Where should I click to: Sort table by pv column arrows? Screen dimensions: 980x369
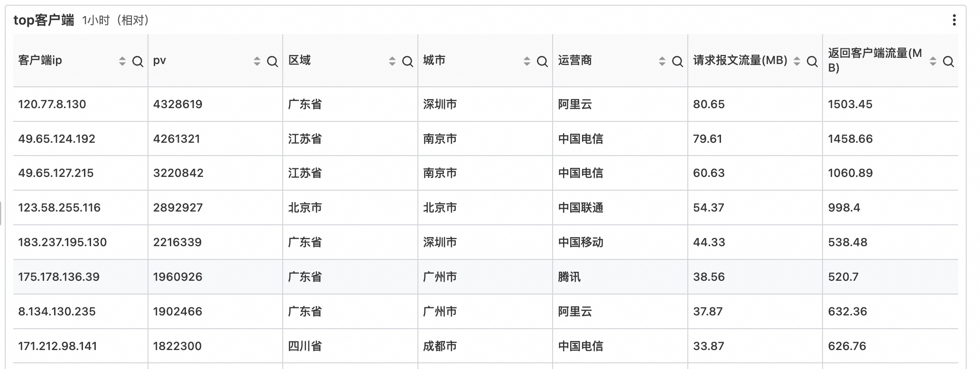point(257,61)
